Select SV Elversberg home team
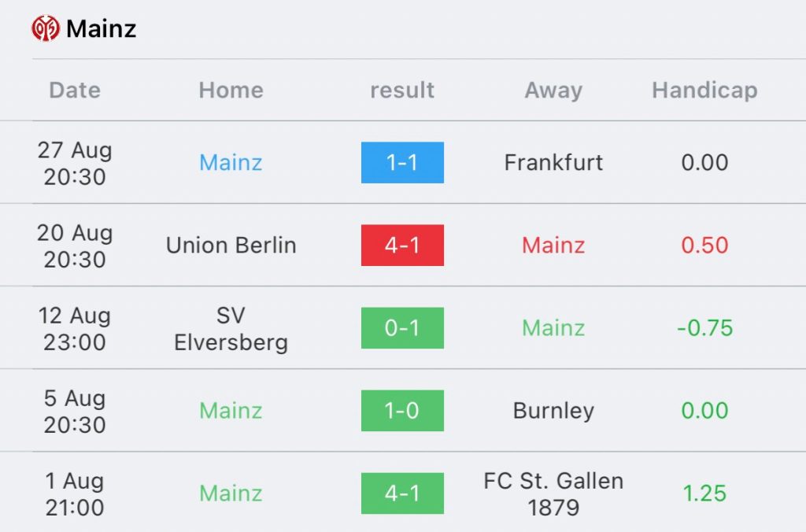Image resolution: width=806 pixels, height=532 pixels. (231, 329)
